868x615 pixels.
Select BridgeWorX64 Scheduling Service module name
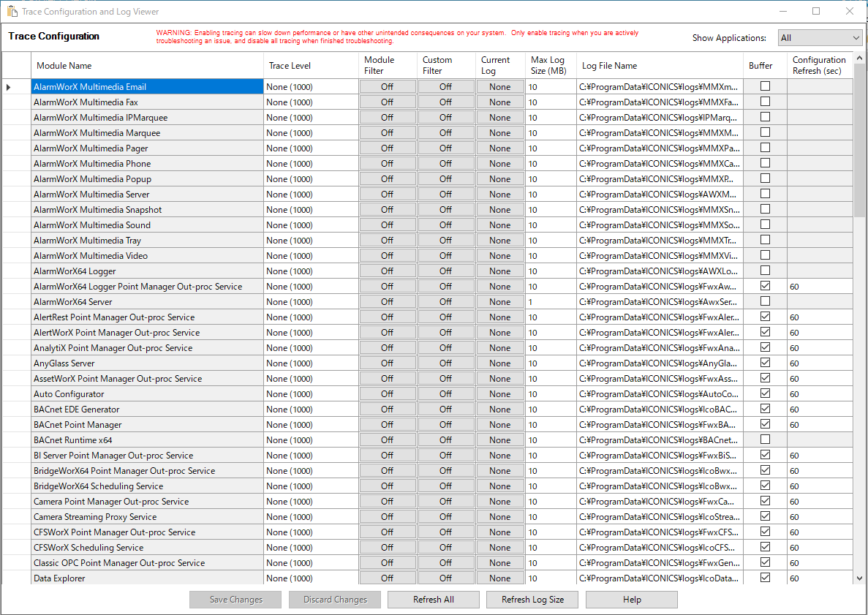pos(147,486)
